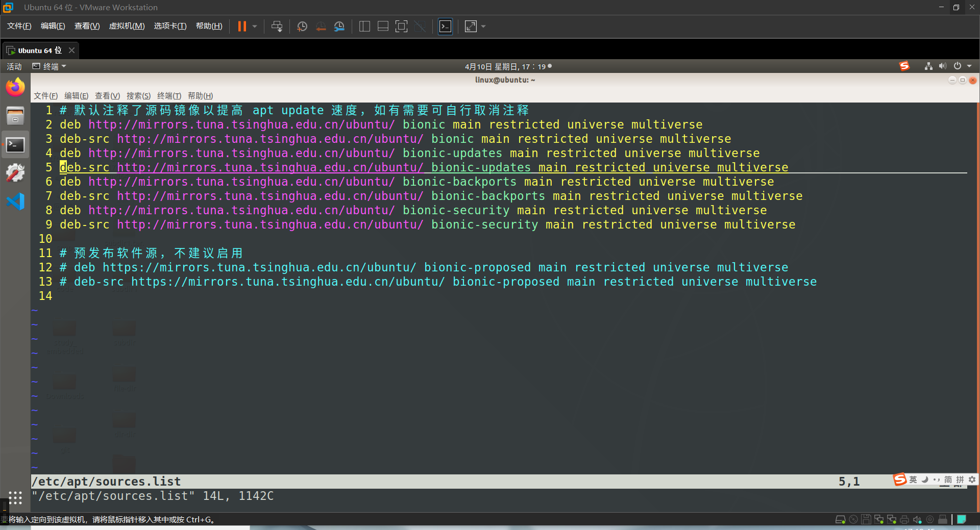Viewport: 980px width, 530px height.
Task: Click the CD/DVD drive icon in VMware status bar
Action: (853, 519)
